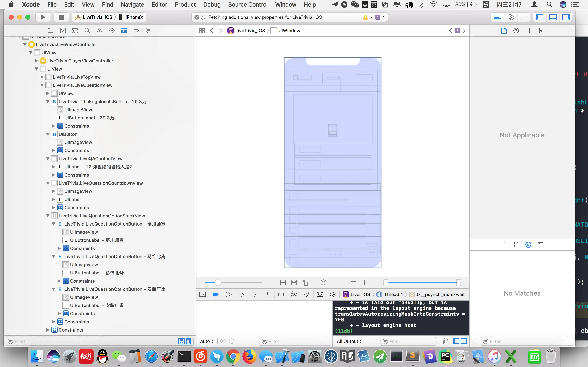Click the 3D orient cube icon
The width and height of the screenshot is (588, 367).
(x=323, y=282)
